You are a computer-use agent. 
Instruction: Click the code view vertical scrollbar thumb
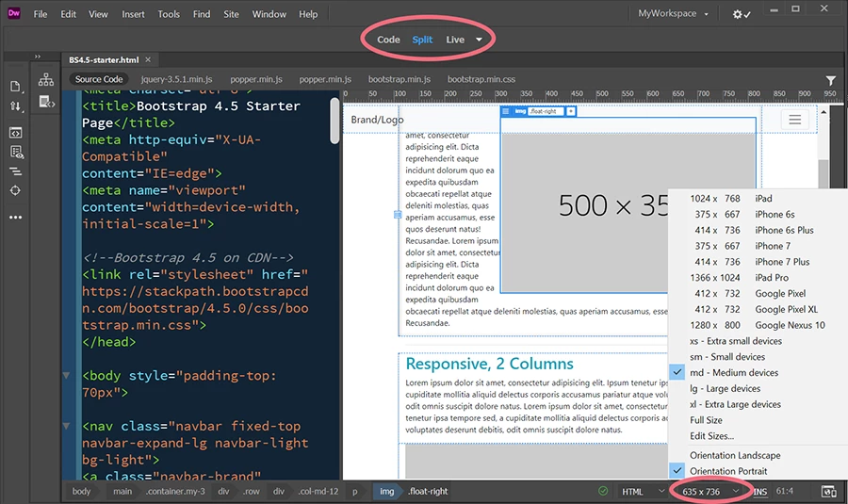pyautogui.click(x=334, y=121)
